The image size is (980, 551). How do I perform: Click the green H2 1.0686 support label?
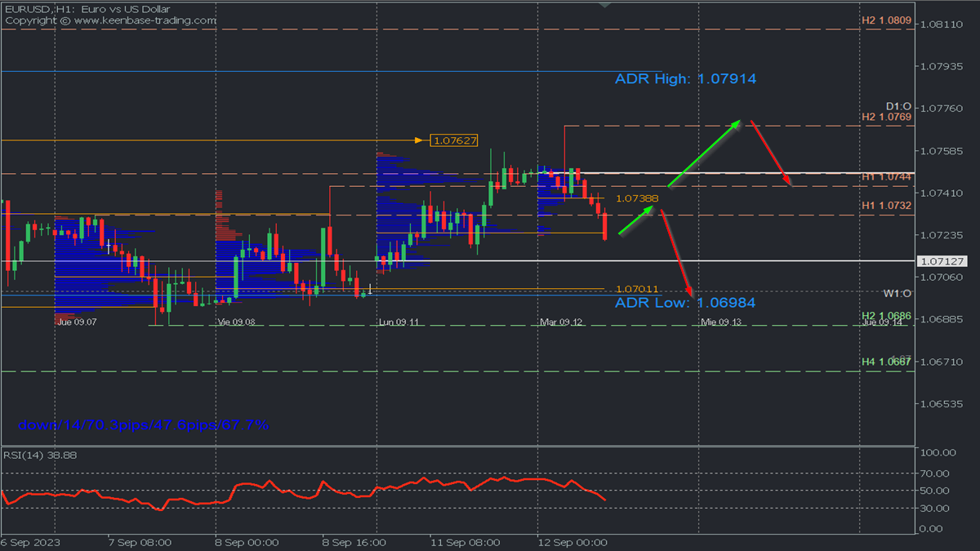coord(886,315)
